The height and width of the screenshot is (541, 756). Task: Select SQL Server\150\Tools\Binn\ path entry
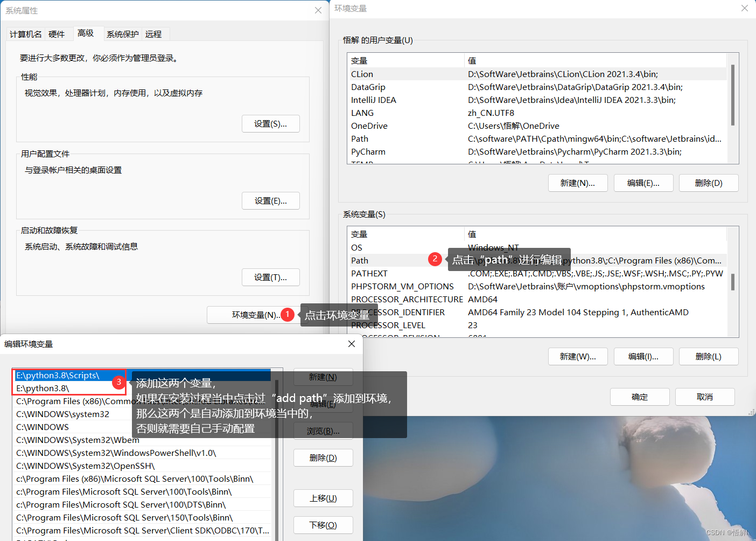(143, 517)
